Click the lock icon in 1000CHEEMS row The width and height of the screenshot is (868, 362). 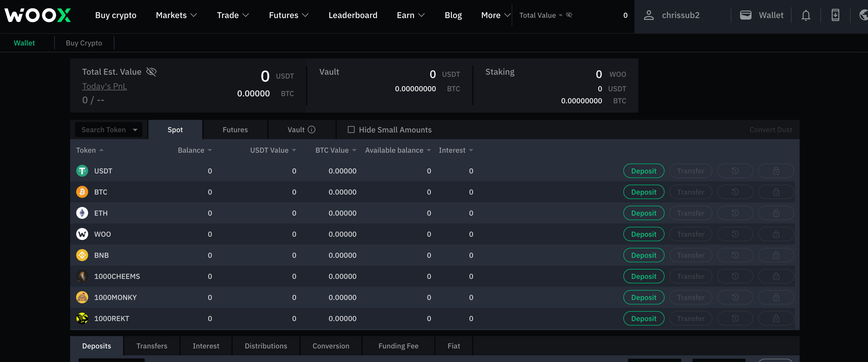coord(776,276)
